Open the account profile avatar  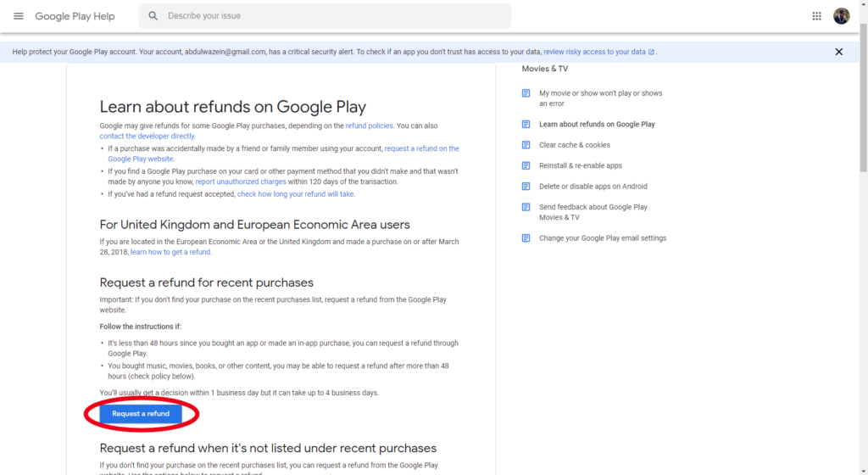coord(842,16)
